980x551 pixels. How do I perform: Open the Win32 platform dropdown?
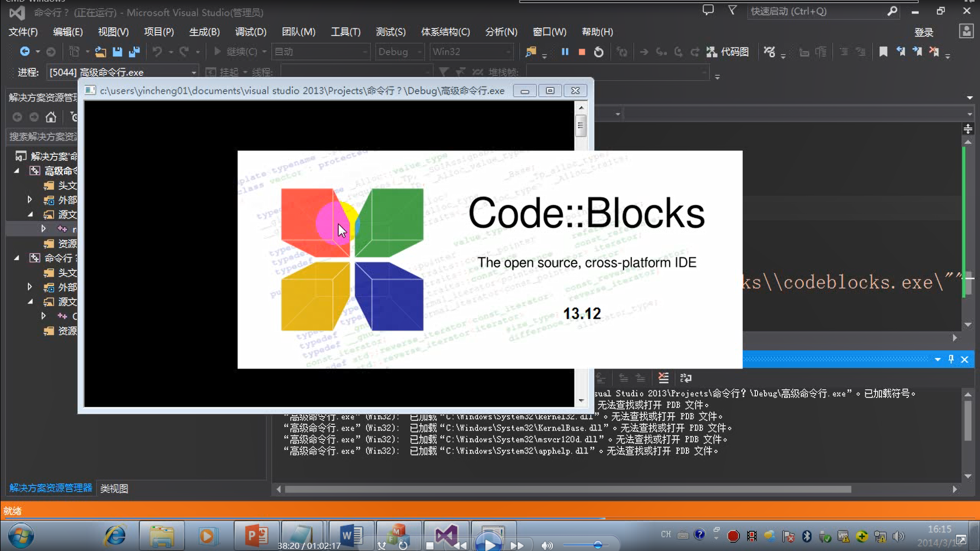pyautogui.click(x=471, y=52)
